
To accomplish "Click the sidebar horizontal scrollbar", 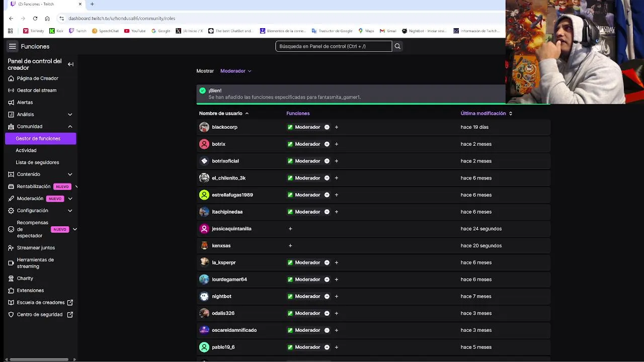I will click(x=39, y=359).
